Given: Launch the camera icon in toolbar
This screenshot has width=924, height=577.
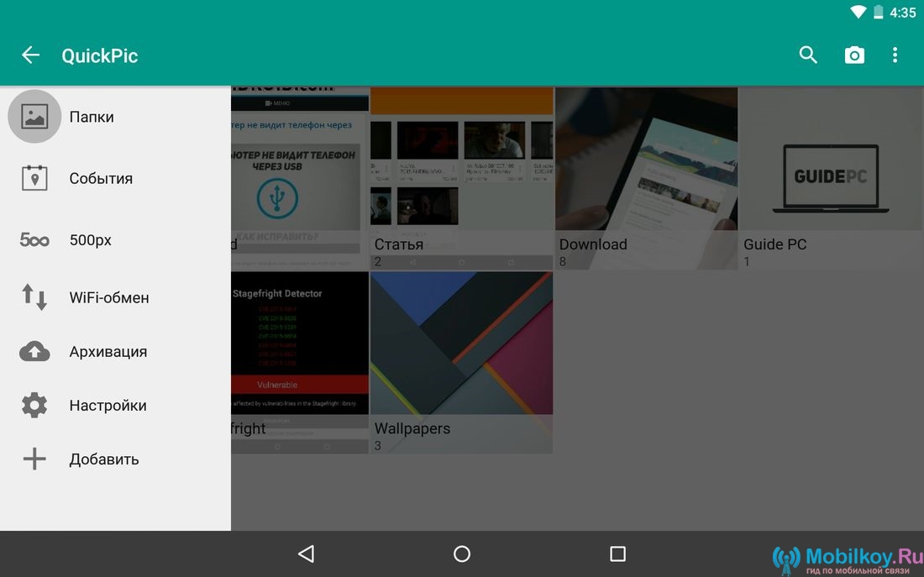Looking at the screenshot, I should [x=854, y=55].
